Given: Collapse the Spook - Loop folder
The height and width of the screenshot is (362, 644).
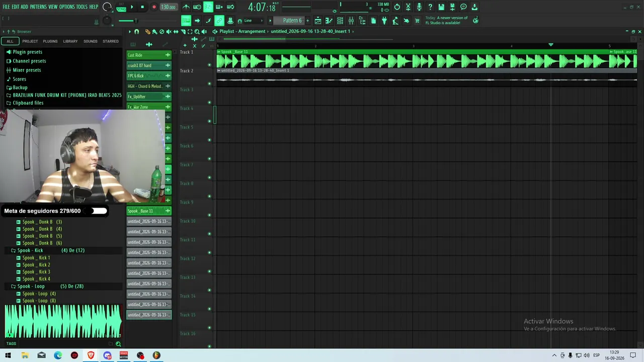Looking at the screenshot, I should pyautogui.click(x=31, y=286).
